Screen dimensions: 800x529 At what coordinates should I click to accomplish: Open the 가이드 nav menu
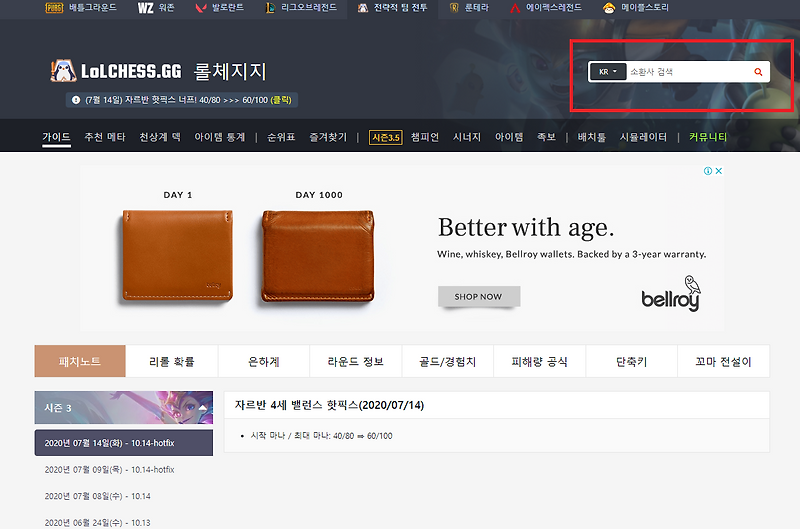(56, 137)
